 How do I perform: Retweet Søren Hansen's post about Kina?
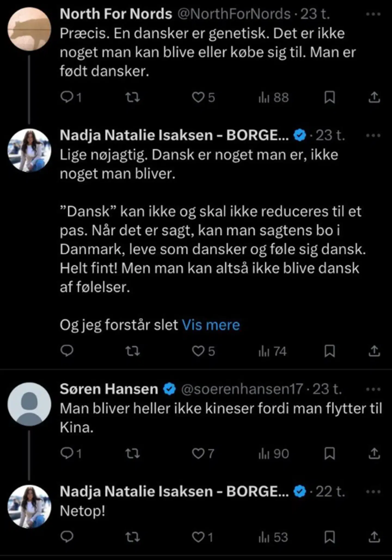coord(133,453)
